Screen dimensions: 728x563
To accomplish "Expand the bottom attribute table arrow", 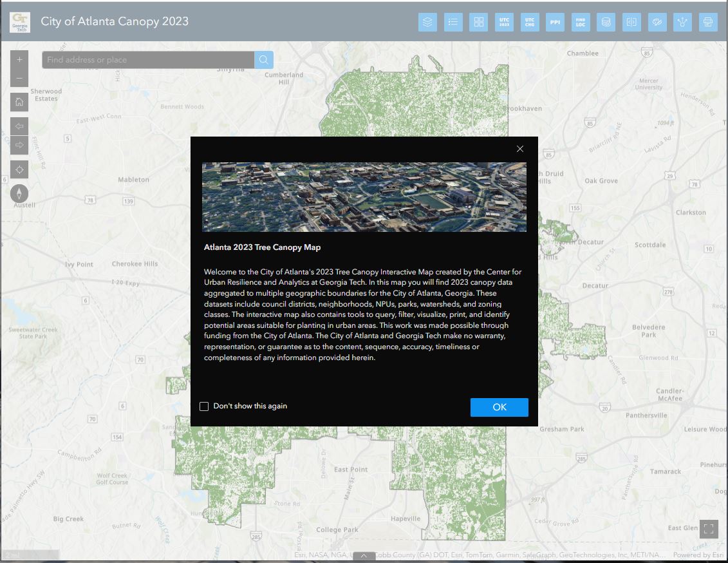I will pos(364,556).
